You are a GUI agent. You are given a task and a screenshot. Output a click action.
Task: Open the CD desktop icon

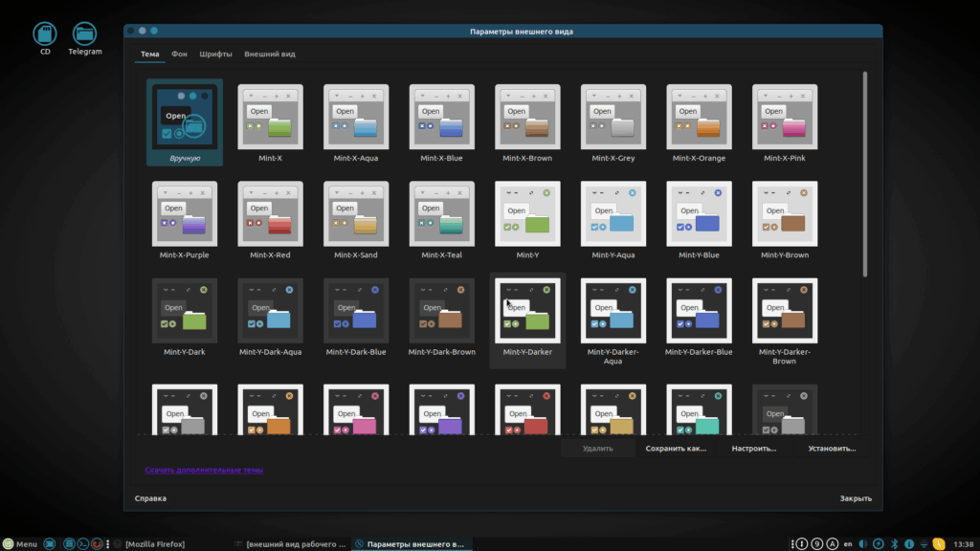44,35
